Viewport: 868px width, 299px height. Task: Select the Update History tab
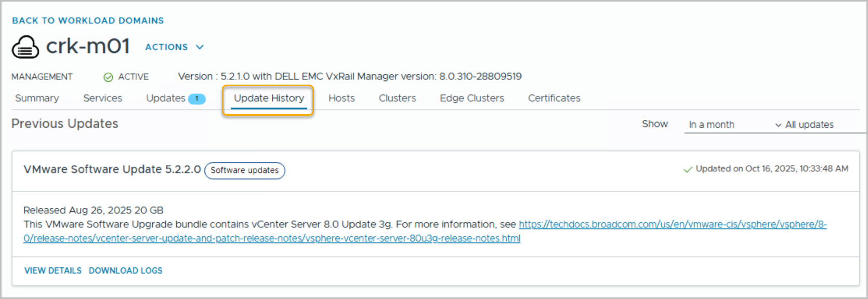[269, 98]
